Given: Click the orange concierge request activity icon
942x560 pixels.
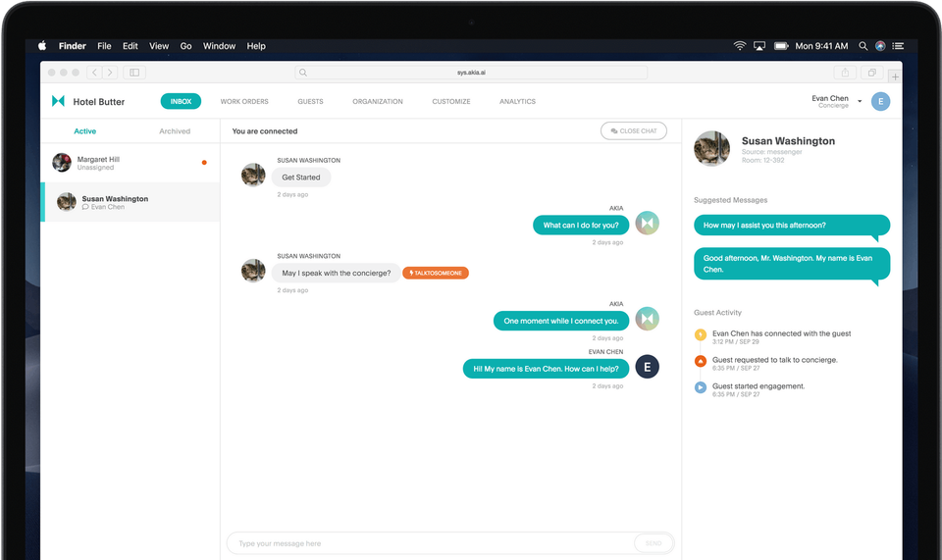Looking at the screenshot, I should 701,361.
